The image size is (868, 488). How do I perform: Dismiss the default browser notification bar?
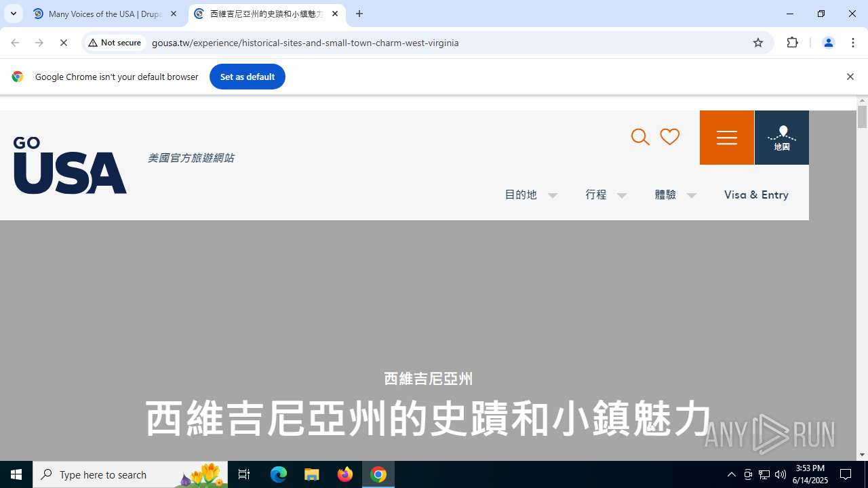click(x=850, y=77)
